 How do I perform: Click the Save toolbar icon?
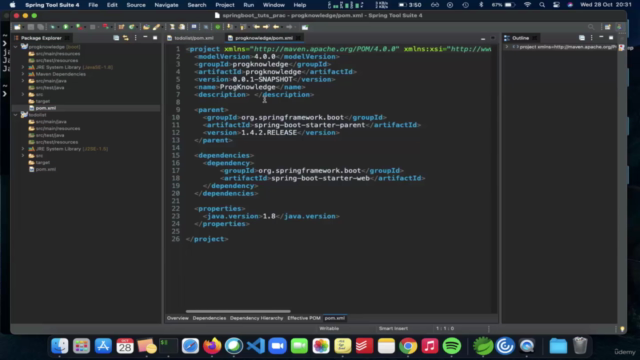pyautogui.click(x=31, y=27)
